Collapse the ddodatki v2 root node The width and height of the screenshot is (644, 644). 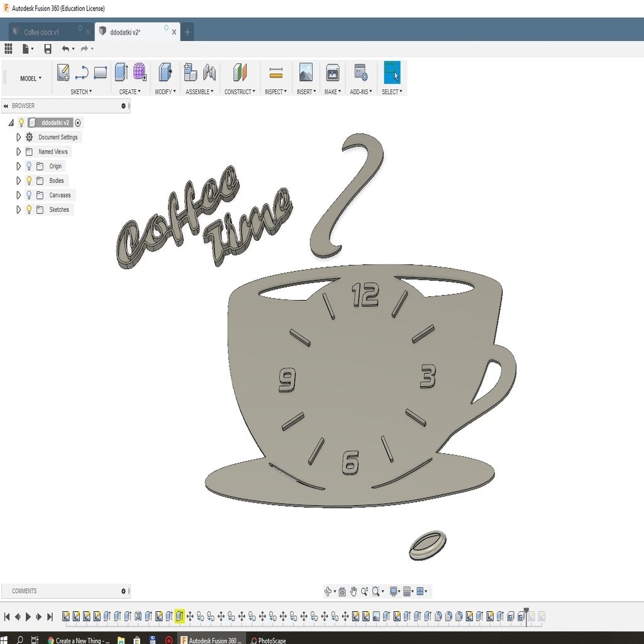coord(11,123)
